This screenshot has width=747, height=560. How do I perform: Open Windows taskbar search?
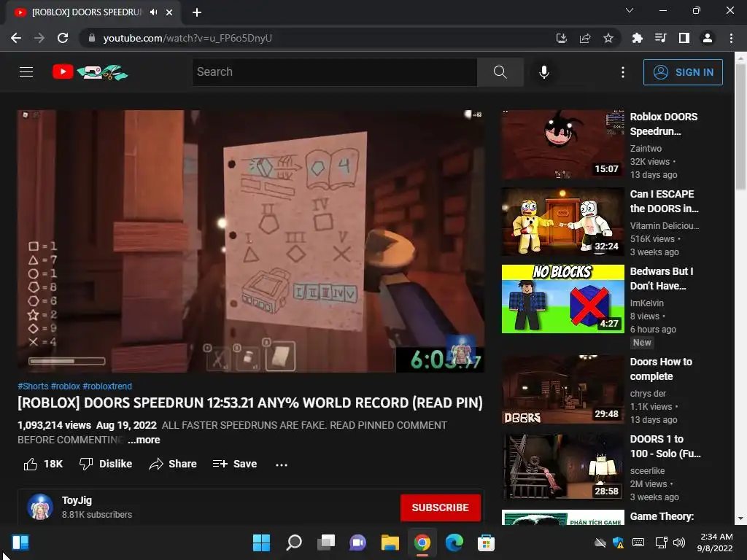pos(293,542)
